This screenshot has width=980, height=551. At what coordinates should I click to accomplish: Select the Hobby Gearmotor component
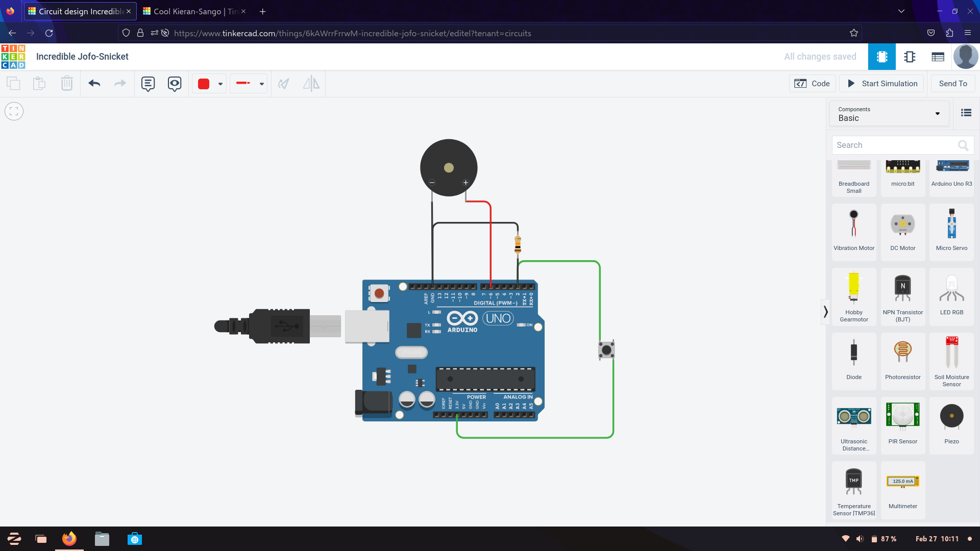pyautogui.click(x=854, y=297)
